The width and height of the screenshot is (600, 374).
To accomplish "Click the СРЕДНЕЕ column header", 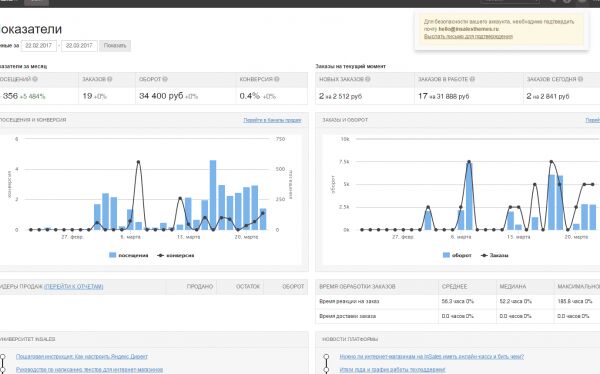I will (x=454, y=286).
